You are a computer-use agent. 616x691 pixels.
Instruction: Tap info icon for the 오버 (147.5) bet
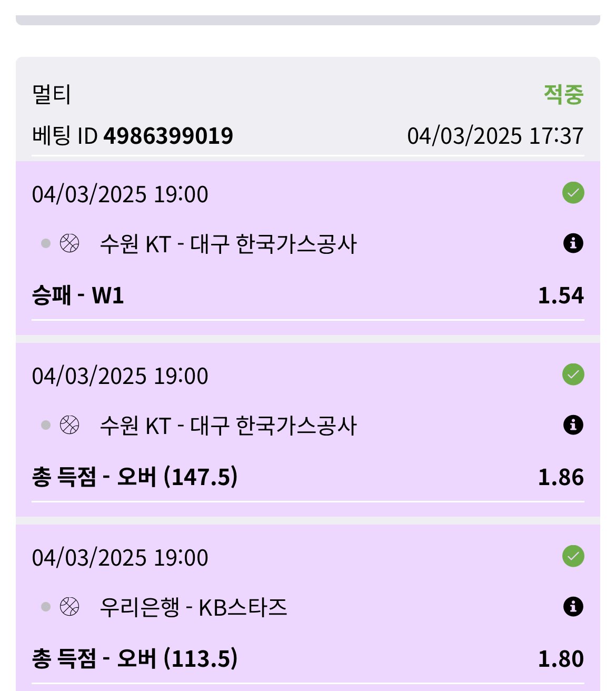tap(573, 425)
